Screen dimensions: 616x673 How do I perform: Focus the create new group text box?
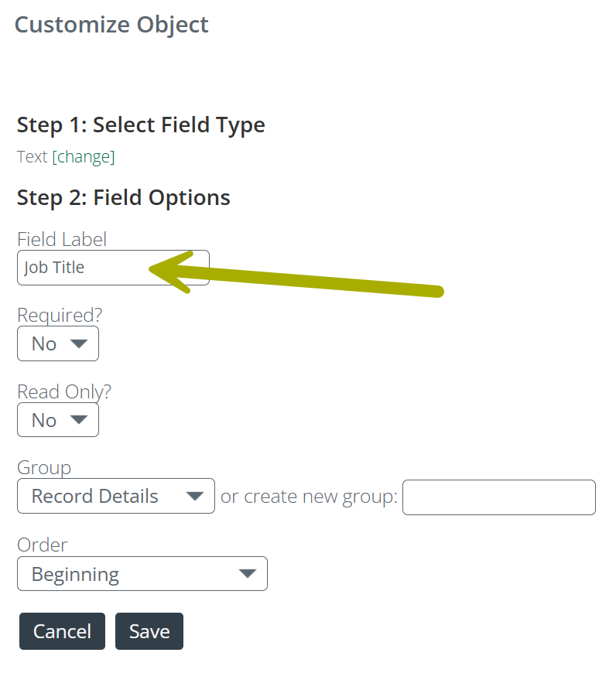pos(499,497)
